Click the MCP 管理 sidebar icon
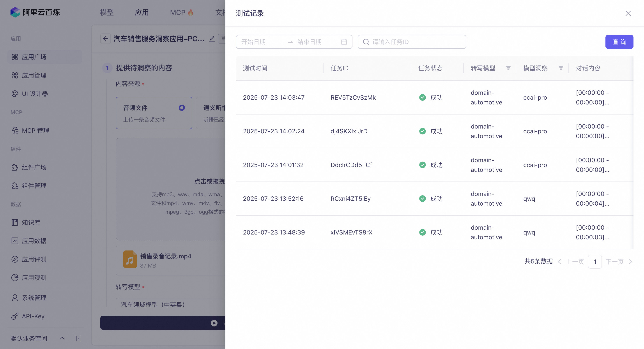The width and height of the screenshot is (644, 349). (15, 130)
